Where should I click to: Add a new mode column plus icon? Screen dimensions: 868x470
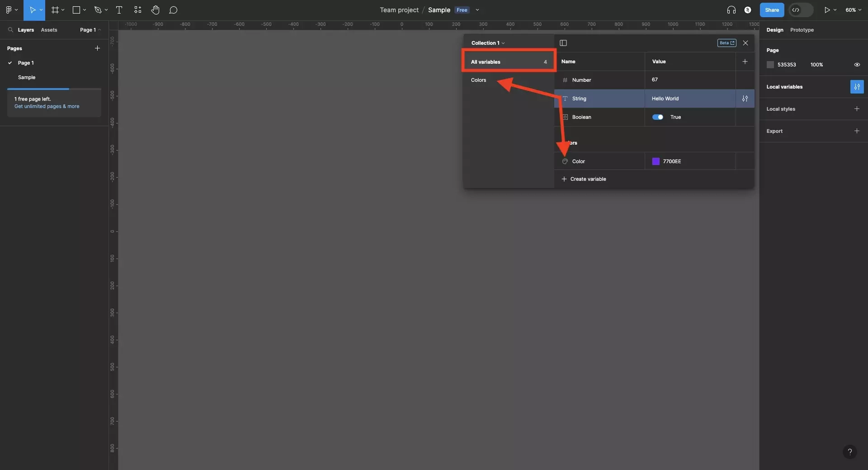(x=745, y=61)
